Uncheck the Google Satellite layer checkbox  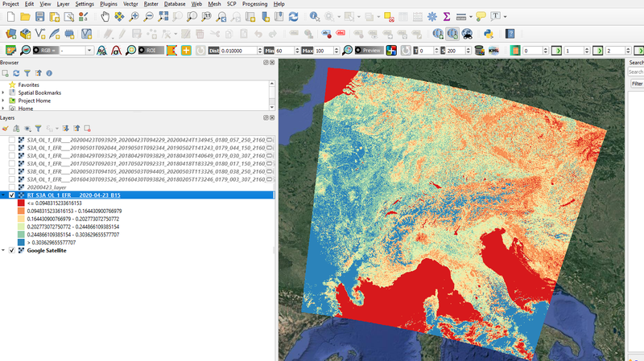tap(11, 251)
